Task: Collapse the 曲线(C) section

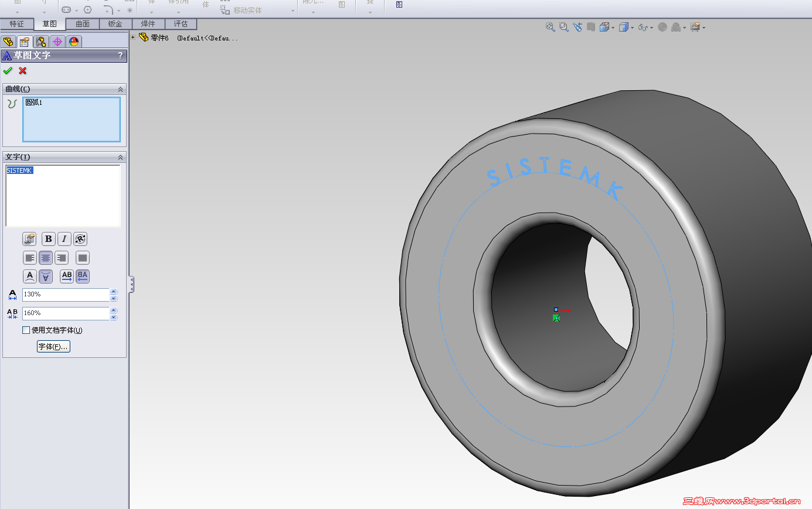Action: point(120,90)
